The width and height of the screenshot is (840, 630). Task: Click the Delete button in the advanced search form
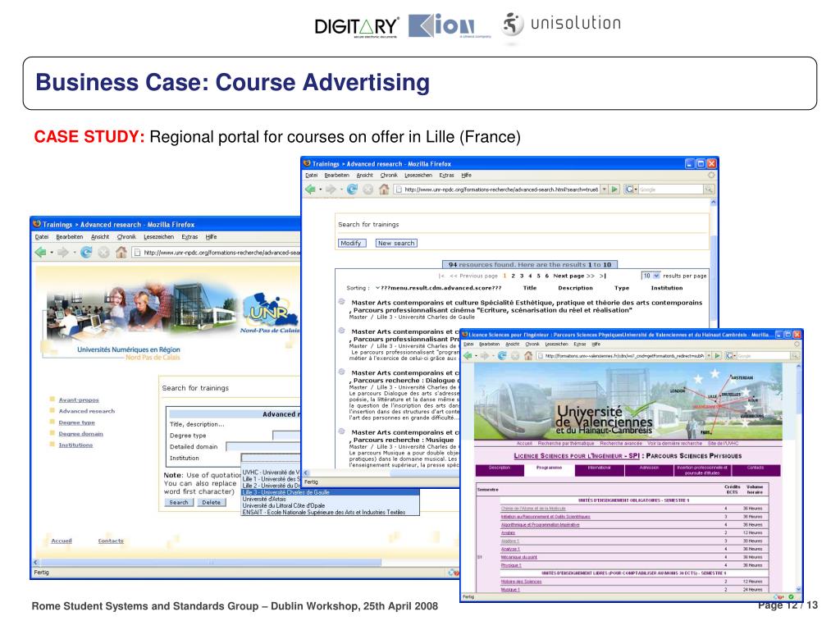211,503
